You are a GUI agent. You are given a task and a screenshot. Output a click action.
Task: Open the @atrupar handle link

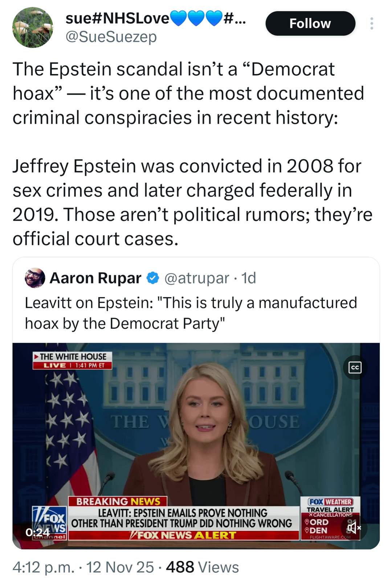click(x=197, y=278)
